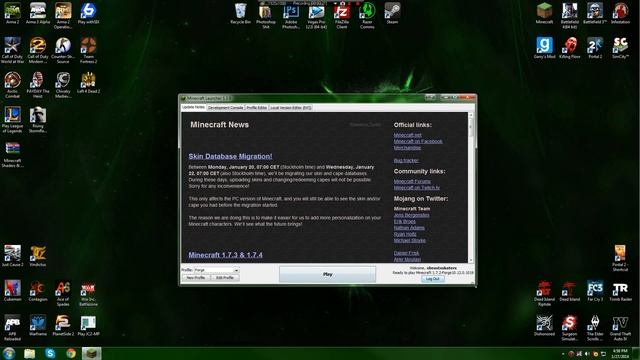Open Jens Bergensten's Twitter link
Viewport: 640px width, 360px height.
point(411,215)
